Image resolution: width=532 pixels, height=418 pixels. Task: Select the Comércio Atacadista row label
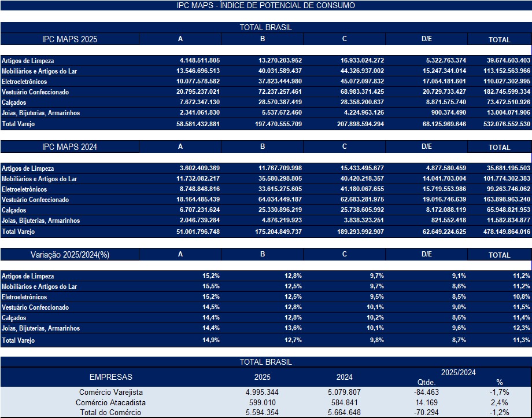click(x=110, y=402)
